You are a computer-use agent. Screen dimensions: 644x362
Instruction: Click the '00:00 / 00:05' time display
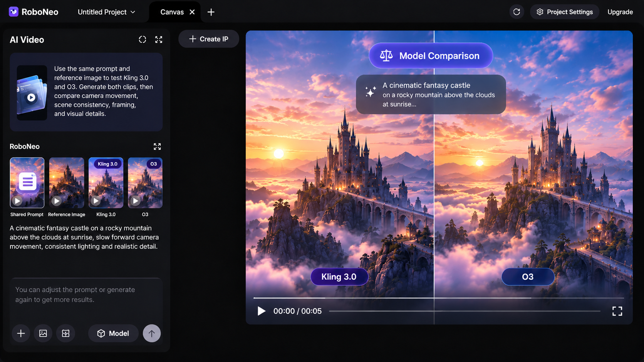pos(297,311)
